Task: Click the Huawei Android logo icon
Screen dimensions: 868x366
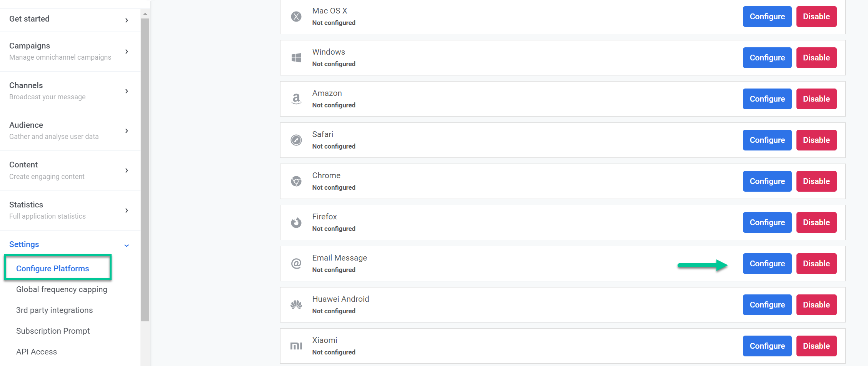Action: tap(296, 305)
